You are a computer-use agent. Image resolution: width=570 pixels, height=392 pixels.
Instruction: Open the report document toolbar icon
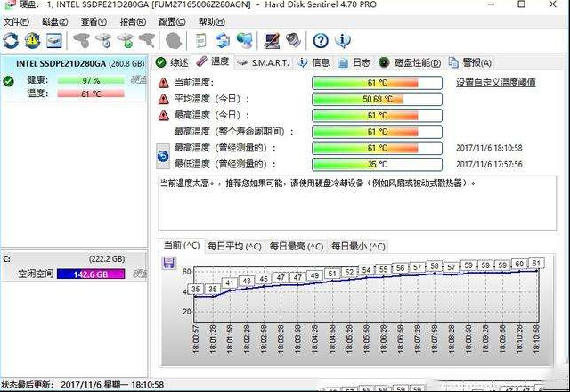tap(200, 40)
